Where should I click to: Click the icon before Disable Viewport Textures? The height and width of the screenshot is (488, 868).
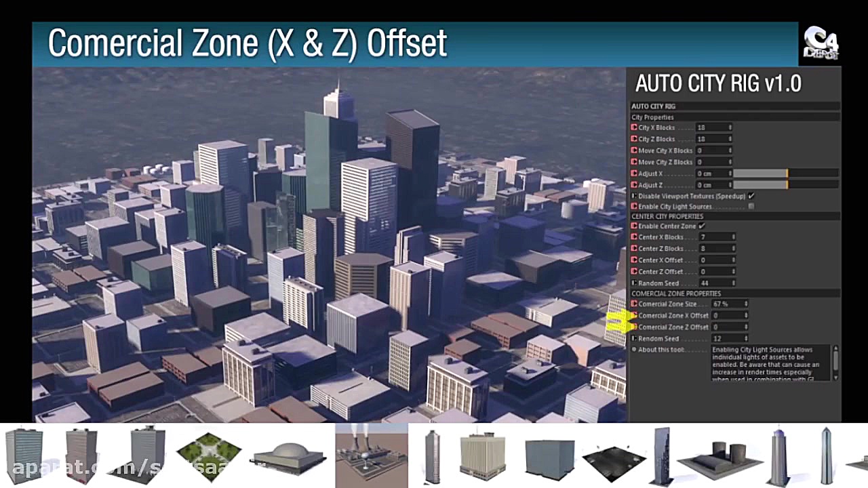pyautogui.click(x=634, y=196)
